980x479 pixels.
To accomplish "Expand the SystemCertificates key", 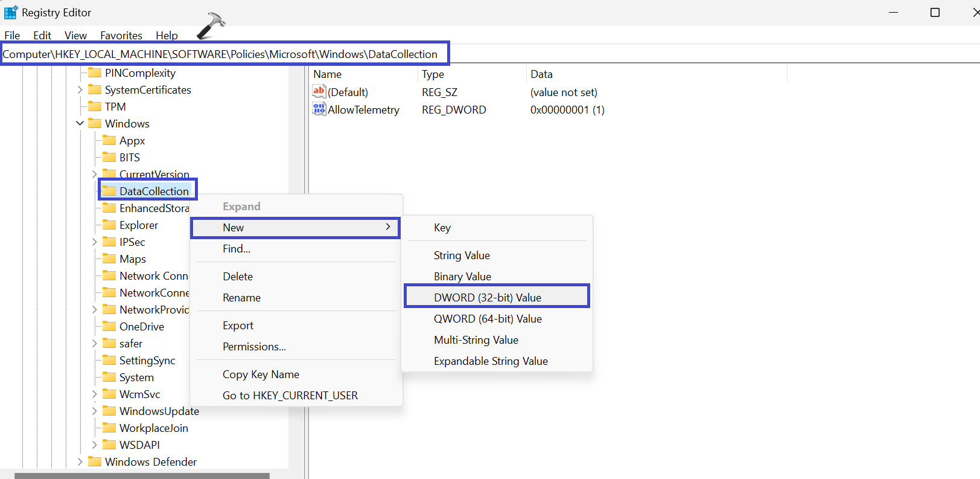I will 80,90.
